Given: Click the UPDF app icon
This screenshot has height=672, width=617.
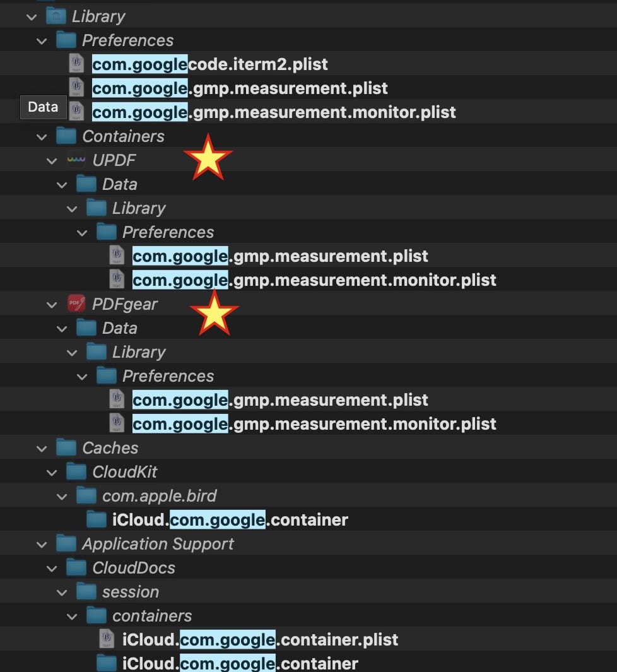Looking at the screenshot, I should pyautogui.click(x=76, y=160).
